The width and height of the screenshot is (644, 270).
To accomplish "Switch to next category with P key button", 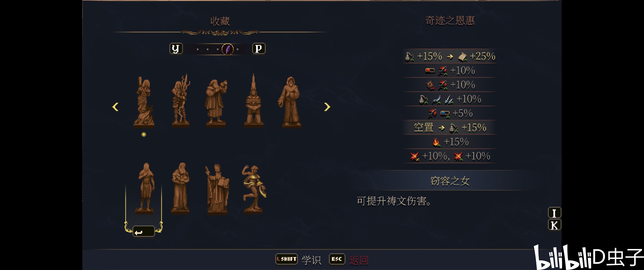I will [x=259, y=49].
